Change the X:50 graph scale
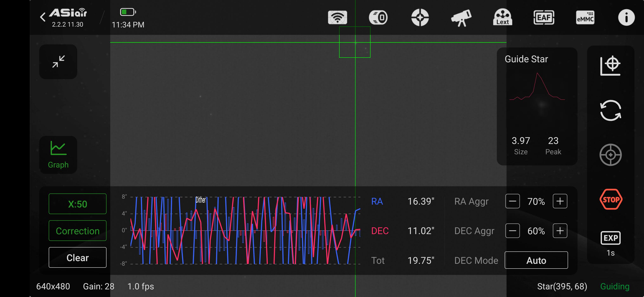Screen dimensions: 644x297 77,204
